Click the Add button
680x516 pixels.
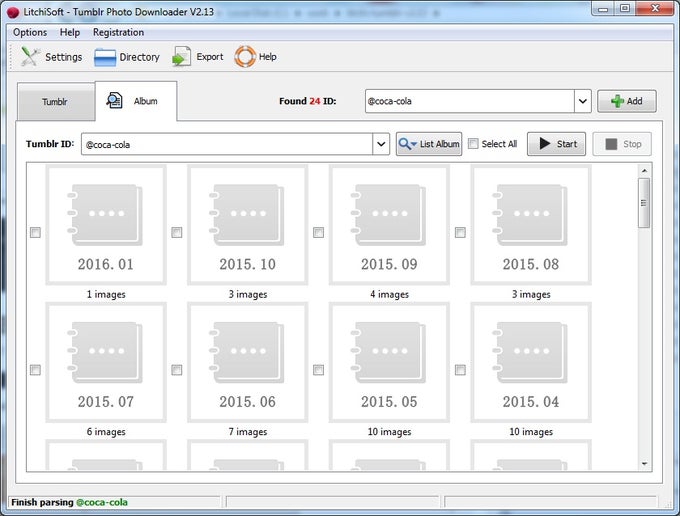click(627, 101)
